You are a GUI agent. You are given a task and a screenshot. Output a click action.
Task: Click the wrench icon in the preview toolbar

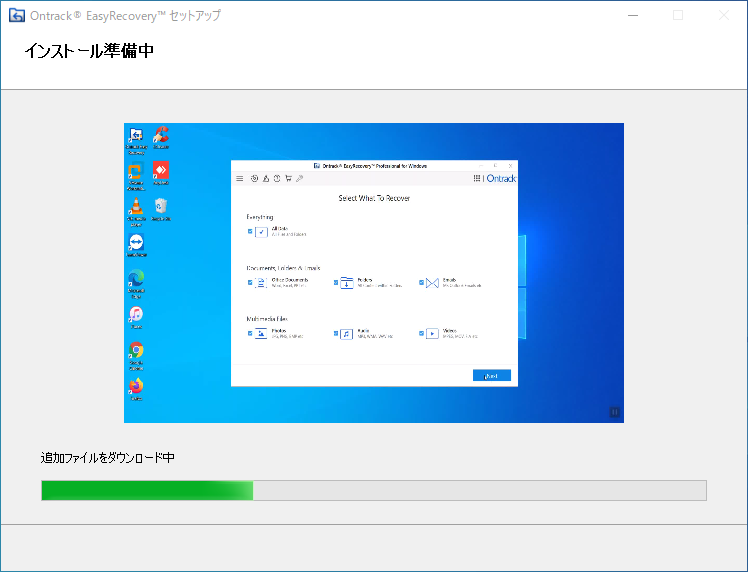[x=300, y=178]
